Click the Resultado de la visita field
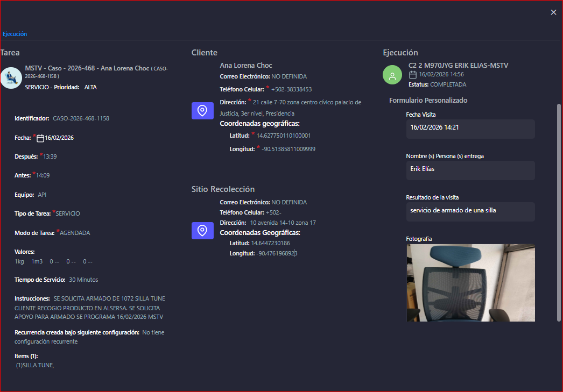The width and height of the screenshot is (563, 392). click(x=470, y=211)
